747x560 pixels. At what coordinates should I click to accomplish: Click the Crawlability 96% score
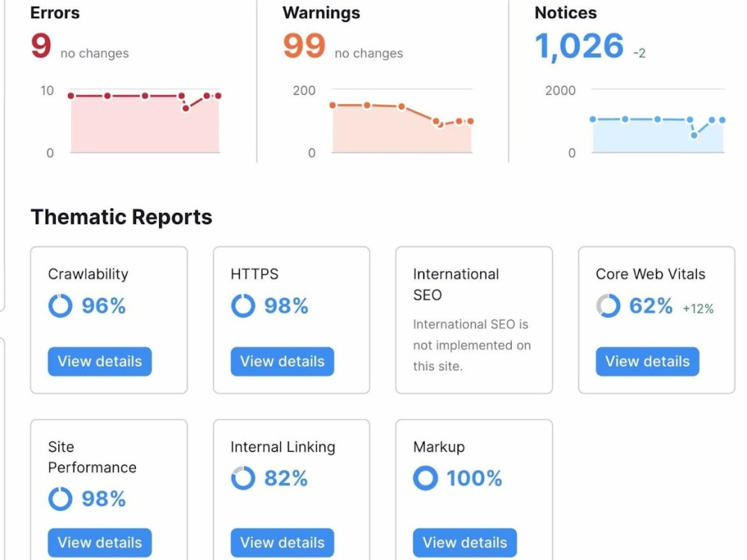click(103, 305)
